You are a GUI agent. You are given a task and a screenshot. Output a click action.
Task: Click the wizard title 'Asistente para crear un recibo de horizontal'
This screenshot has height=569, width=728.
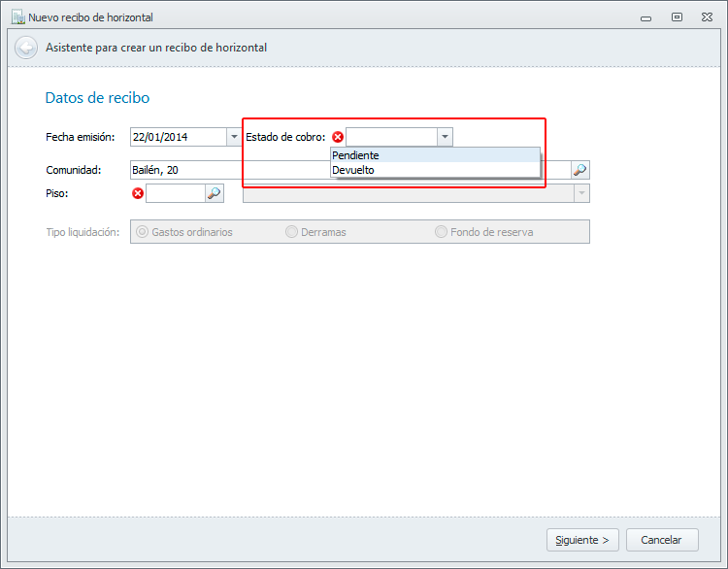tap(156, 48)
